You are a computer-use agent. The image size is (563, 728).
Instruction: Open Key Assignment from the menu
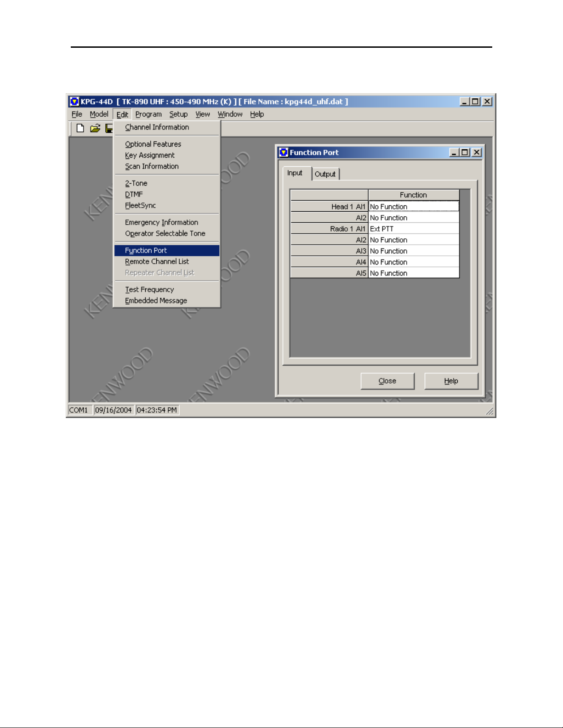[x=167, y=155]
